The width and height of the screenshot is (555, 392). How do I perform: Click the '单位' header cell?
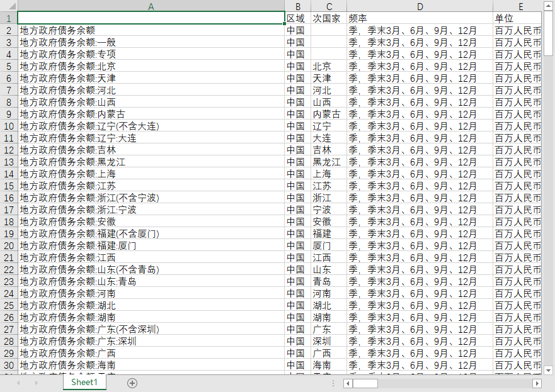pyautogui.click(x=517, y=18)
